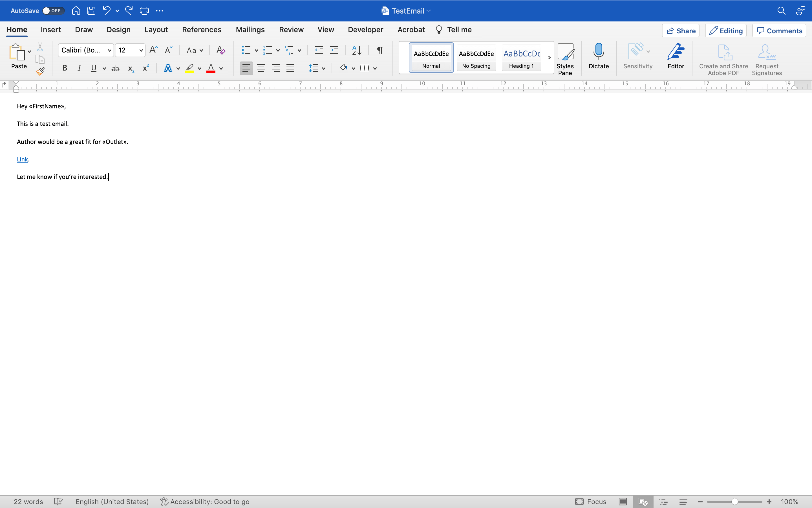Decrease font size with small A icon
The height and width of the screenshot is (508, 812).
169,50
